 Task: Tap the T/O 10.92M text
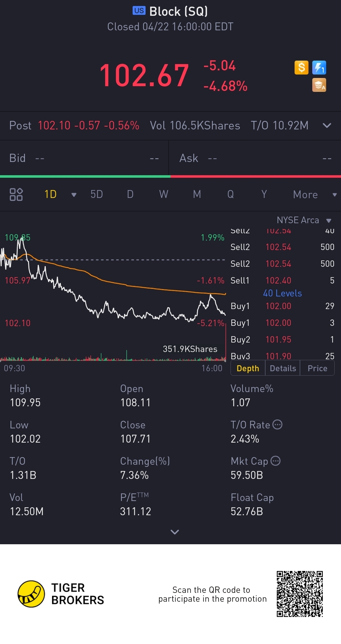280,126
